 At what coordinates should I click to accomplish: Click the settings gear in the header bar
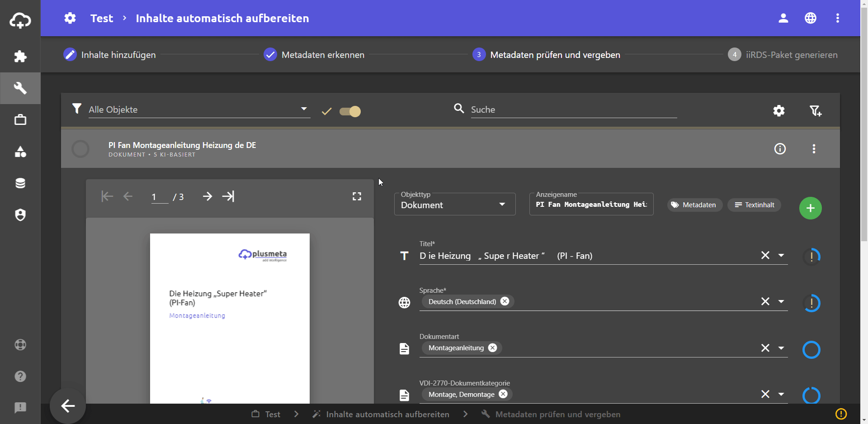(70, 18)
